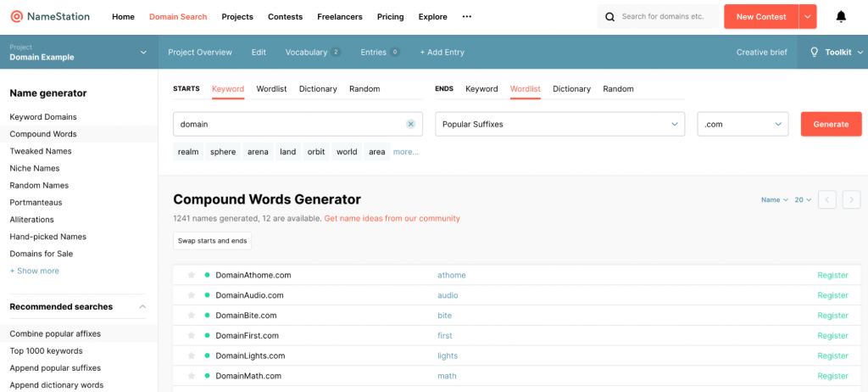Change results per page from 20
This screenshot has height=392, width=868.
point(804,199)
